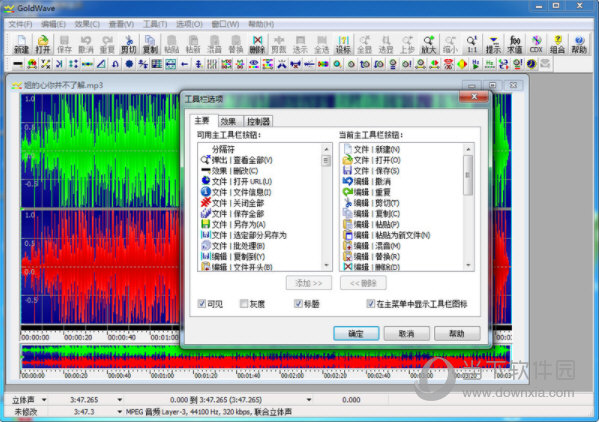Click down arrow of current buttons list scrollbar
This screenshot has height=422, width=599.
468,265
